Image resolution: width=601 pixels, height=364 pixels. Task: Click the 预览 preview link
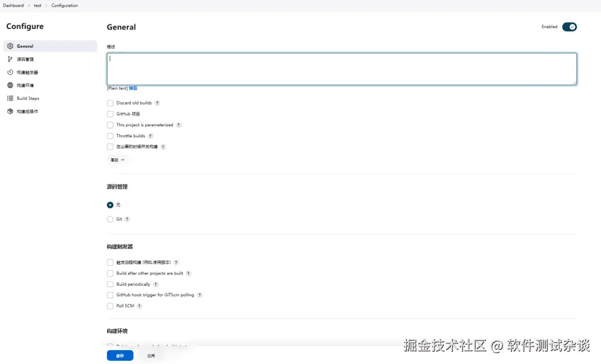[133, 88]
